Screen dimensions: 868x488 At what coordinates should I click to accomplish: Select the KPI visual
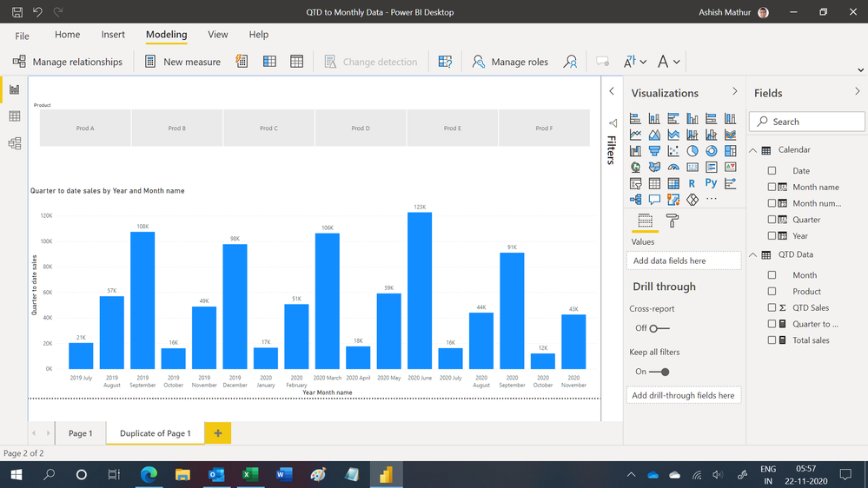[730, 167]
